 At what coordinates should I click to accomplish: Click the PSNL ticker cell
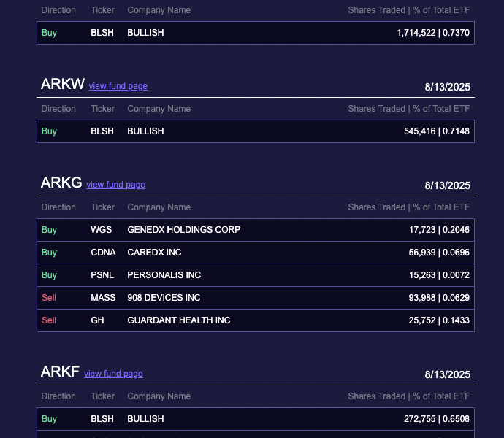pos(102,275)
